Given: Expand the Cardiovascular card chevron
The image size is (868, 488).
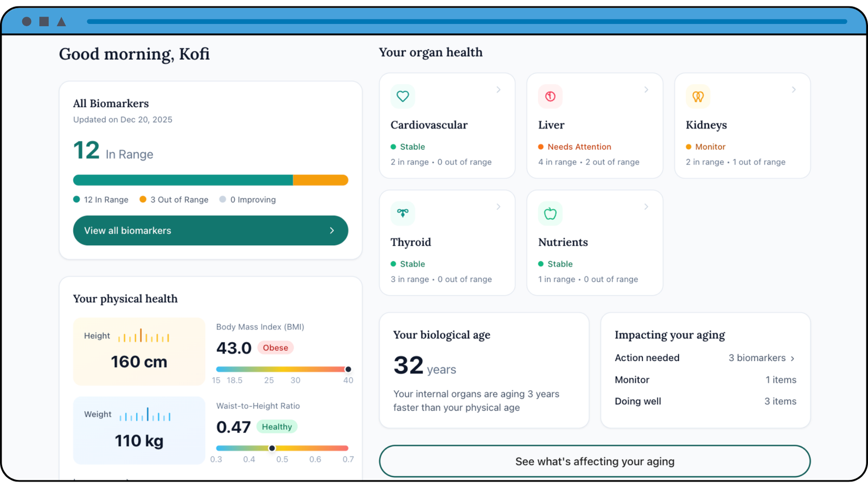Looking at the screenshot, I should pyautogui.click(x=498, y=89).
